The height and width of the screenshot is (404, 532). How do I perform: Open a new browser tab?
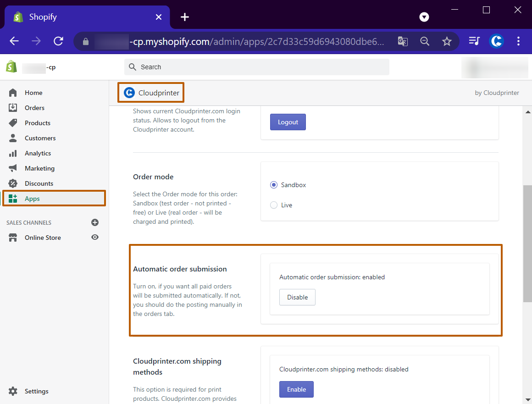184,17
